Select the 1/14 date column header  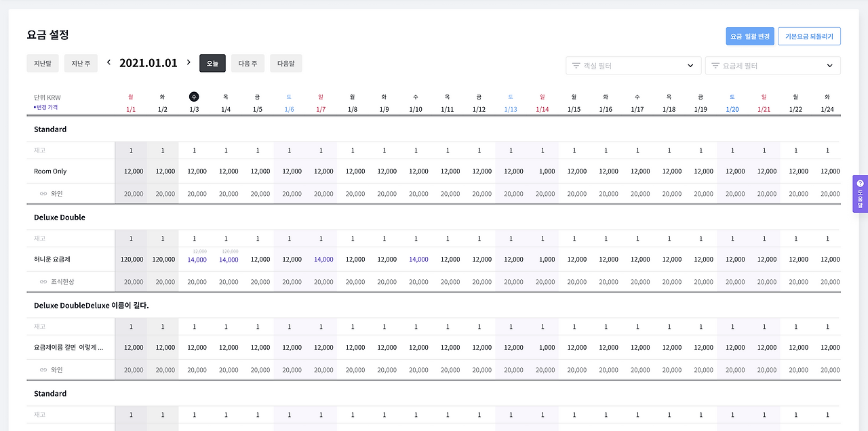click(x=542, y=109)
